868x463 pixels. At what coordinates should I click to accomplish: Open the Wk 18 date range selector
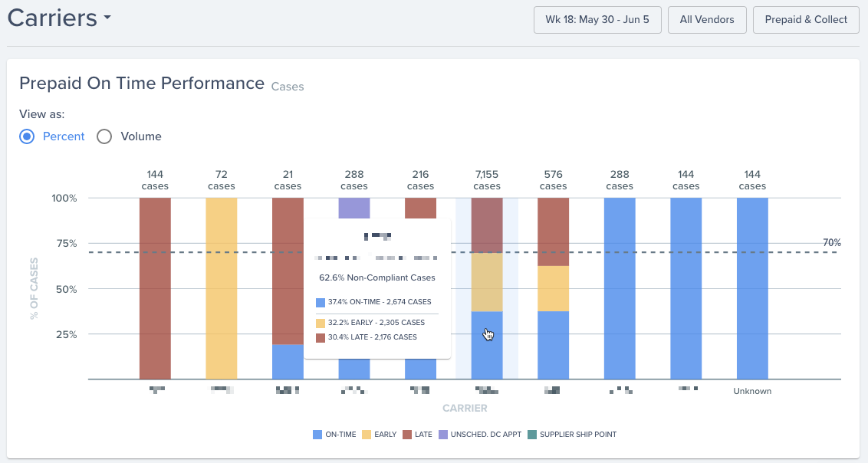pos(597,20)
